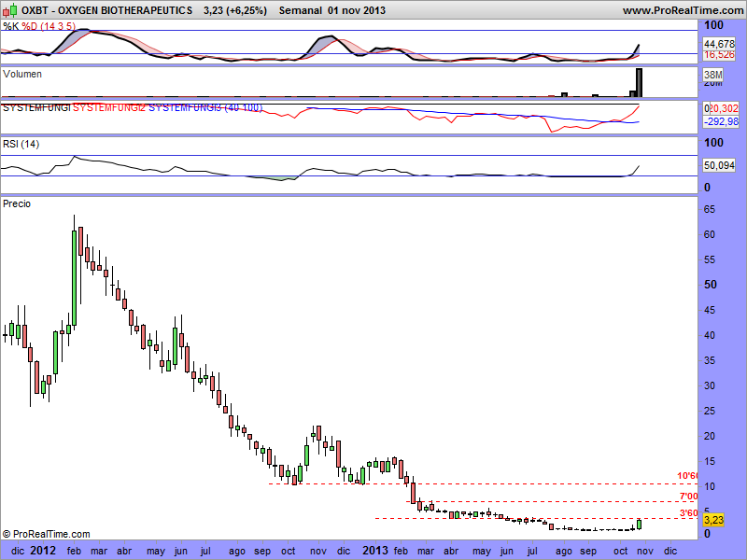Click the tallest black volume bar
The image size is (747, 560).
coord(640,82)
